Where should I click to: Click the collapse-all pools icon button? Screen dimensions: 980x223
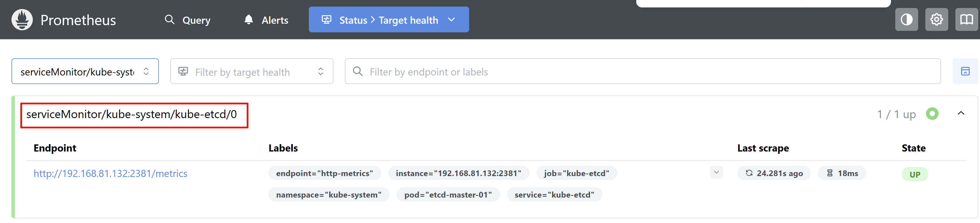(x=965, y=71)
